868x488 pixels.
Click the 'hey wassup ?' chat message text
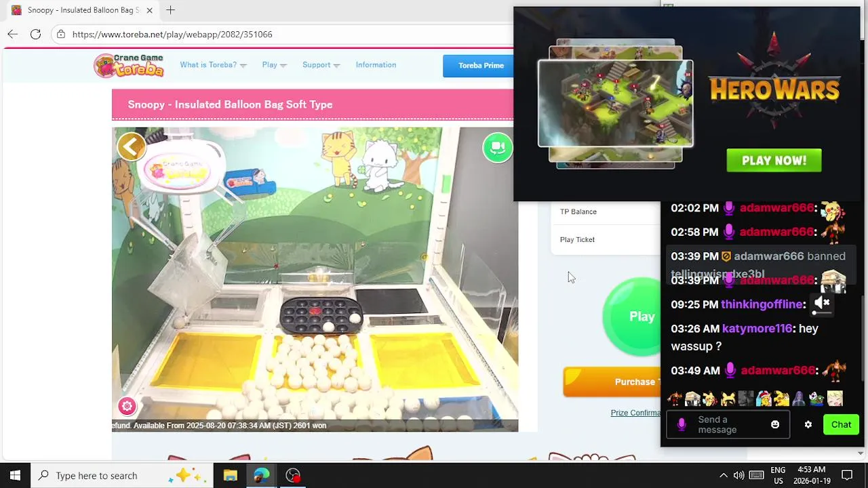point(745,337)
